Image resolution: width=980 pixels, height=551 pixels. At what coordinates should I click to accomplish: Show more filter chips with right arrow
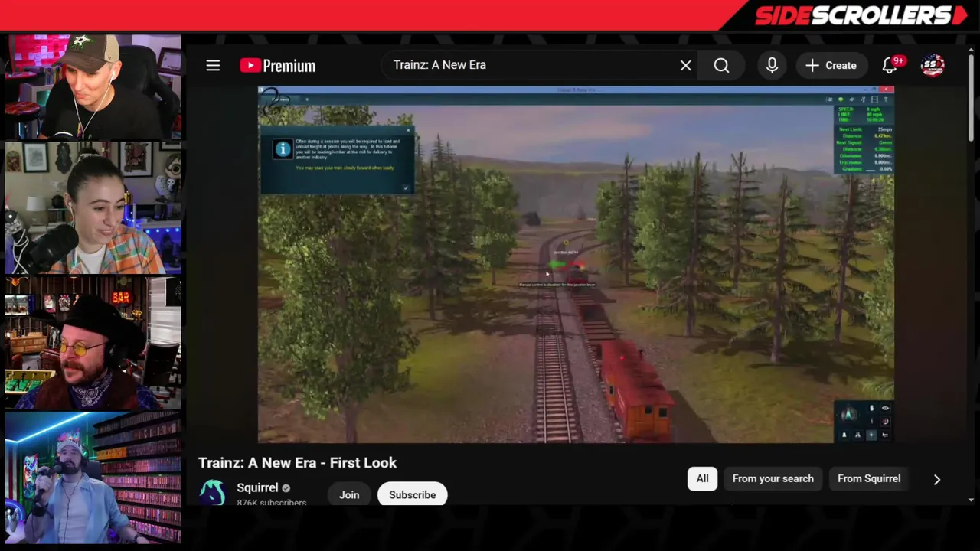(x=936, y=479)
